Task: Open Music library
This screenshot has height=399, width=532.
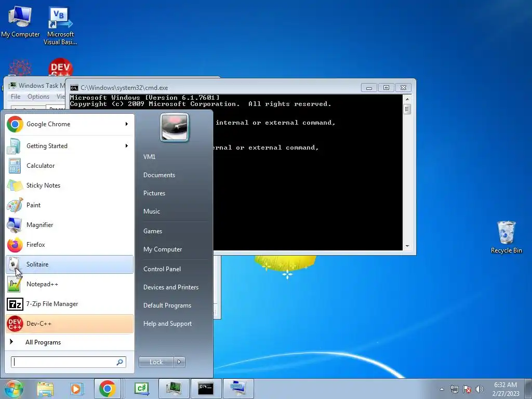Action: point(152,211)
